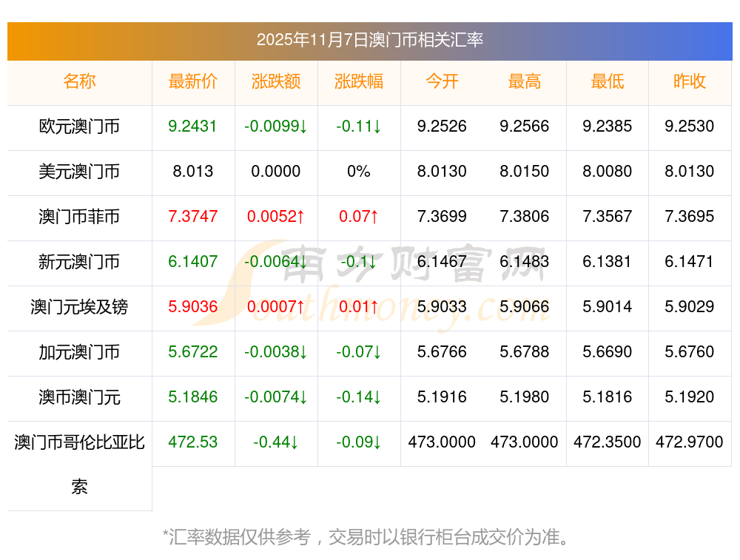Select lowest value 472.3500
This screenshot has height=560, width=740.
click(608, 442)
